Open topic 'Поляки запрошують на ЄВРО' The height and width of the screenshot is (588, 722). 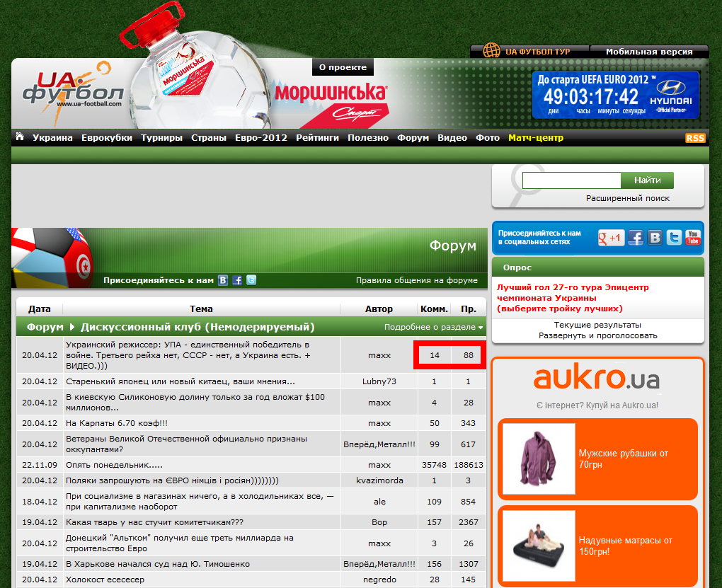[172, 480]
